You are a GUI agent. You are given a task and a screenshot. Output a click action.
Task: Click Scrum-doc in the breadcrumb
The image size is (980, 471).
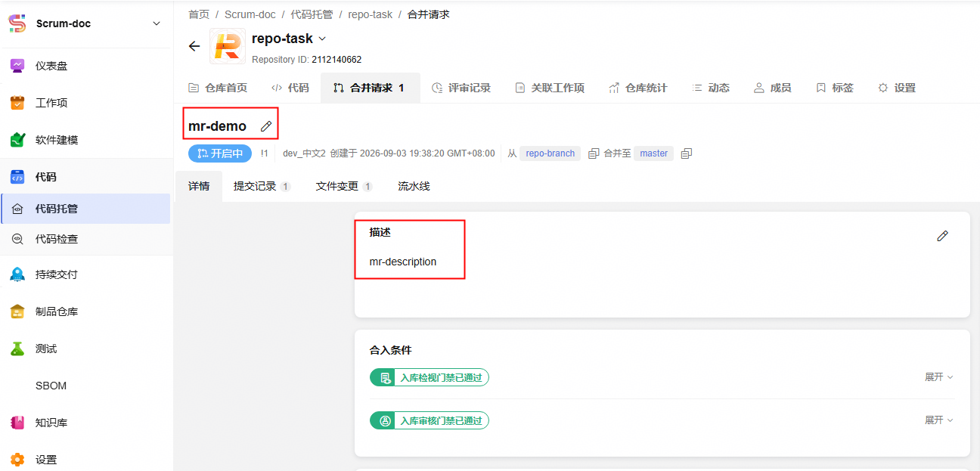coord(250,14)
